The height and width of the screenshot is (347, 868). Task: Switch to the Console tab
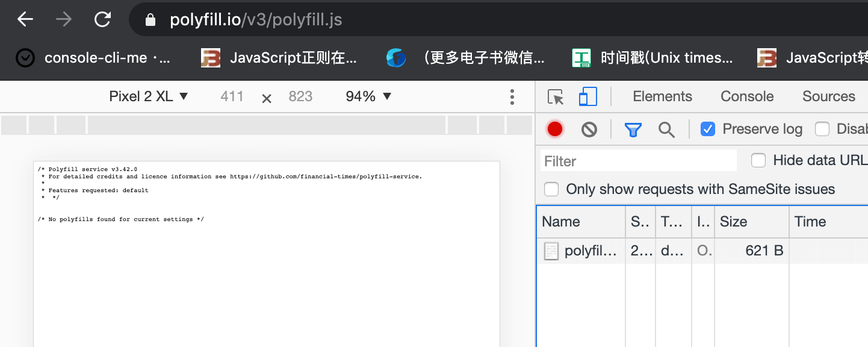pos(747,96)
